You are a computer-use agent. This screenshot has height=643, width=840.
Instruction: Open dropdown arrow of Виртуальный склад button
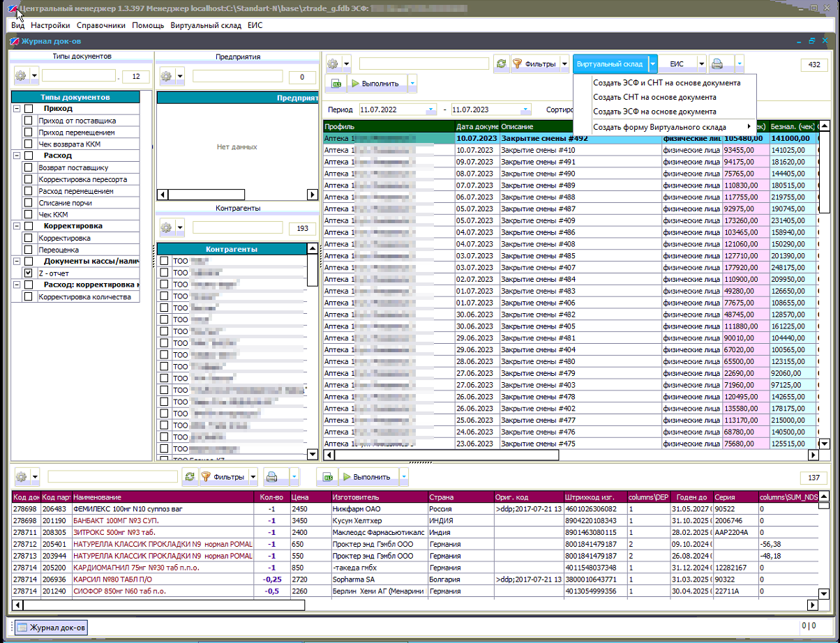pyautogui.click(x=652, y=64)
